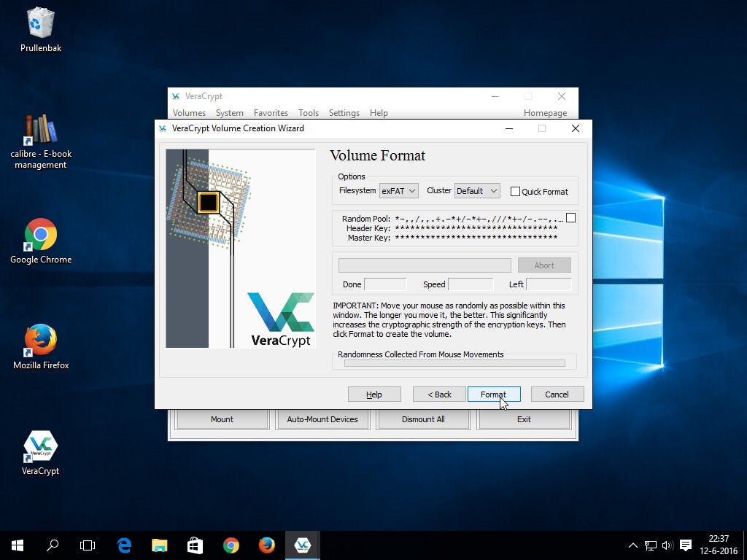Cancel the Volume Creation Wizard
Viewport: 747px width, 560px height.
(x=557, y=394)
